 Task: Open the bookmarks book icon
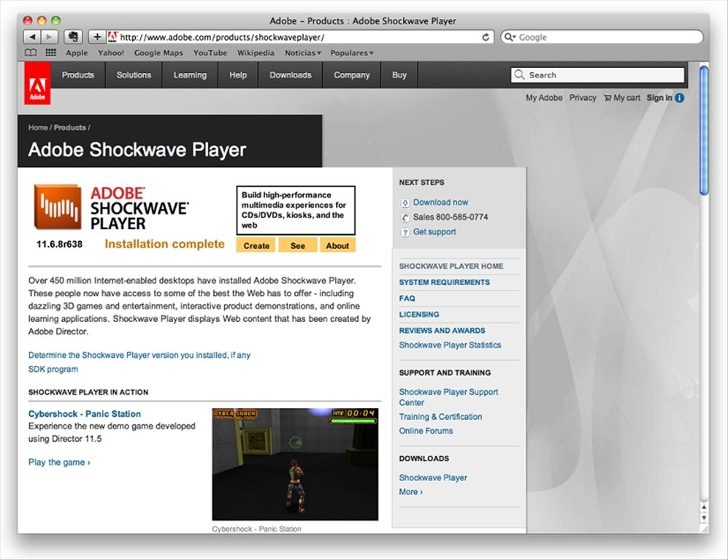click(30, 53)
